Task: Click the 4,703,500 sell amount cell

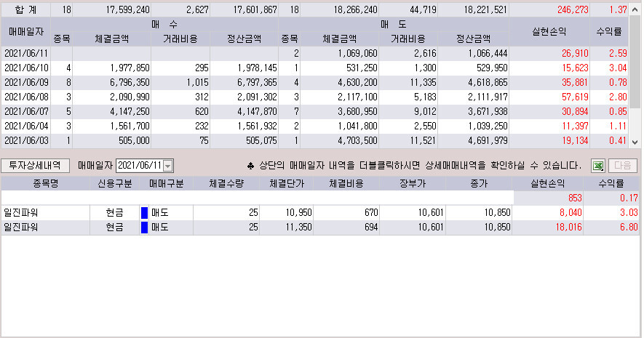Action: pyautogui.click(x=339, y=141)
